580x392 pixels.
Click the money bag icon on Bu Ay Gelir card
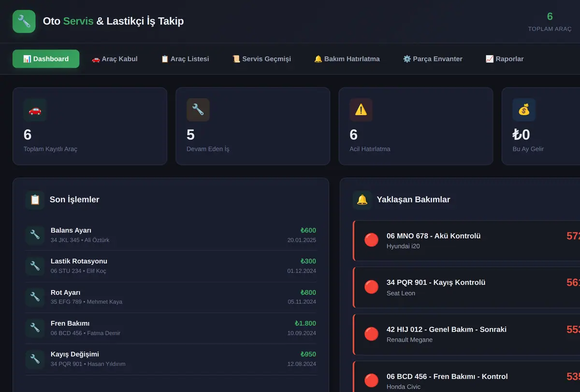point(524,110)
